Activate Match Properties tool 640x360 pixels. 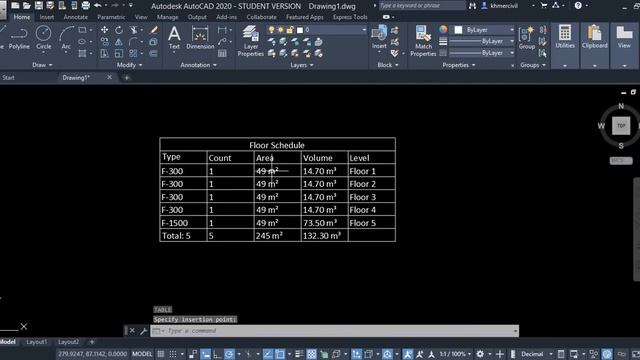point(423,41)
